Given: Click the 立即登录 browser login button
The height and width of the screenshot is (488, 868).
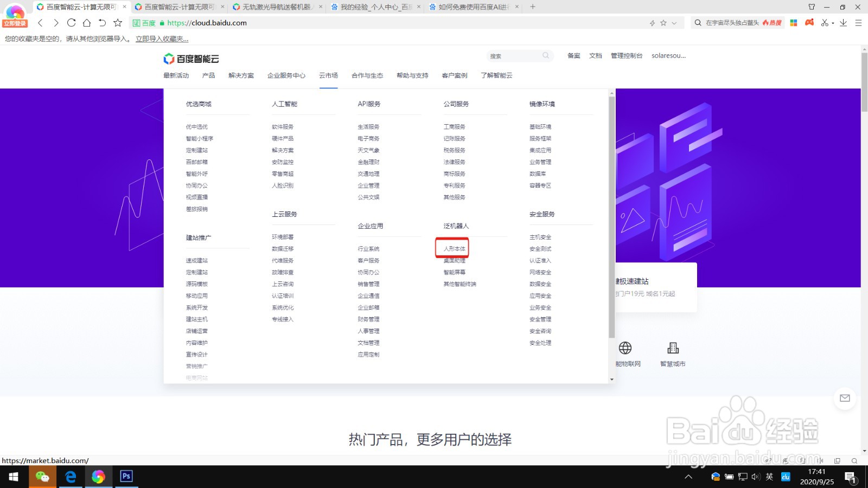Looking at the screenshot, I should (15, 23).
